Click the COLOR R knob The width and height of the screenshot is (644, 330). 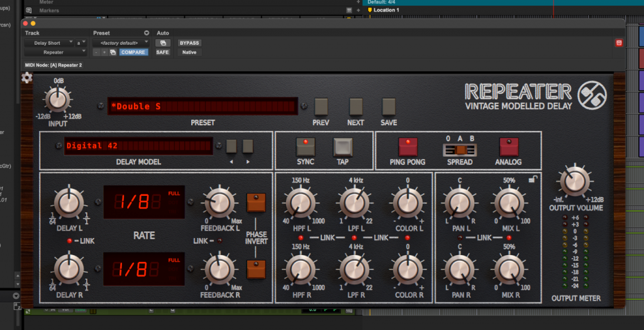point(408,270)
